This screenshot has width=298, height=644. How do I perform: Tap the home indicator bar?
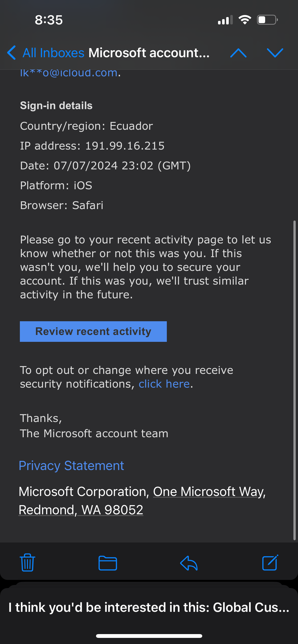149,636
